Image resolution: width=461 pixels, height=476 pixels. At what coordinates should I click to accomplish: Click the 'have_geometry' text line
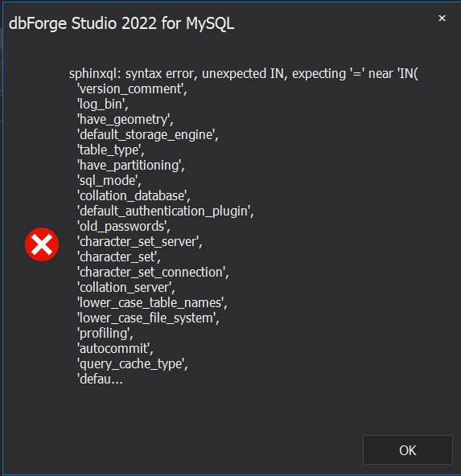pyautogui.click(x=126, y=120)
